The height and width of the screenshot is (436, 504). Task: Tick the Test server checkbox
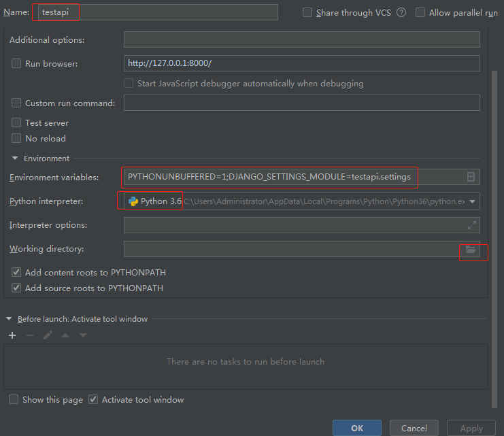[16, 122]
